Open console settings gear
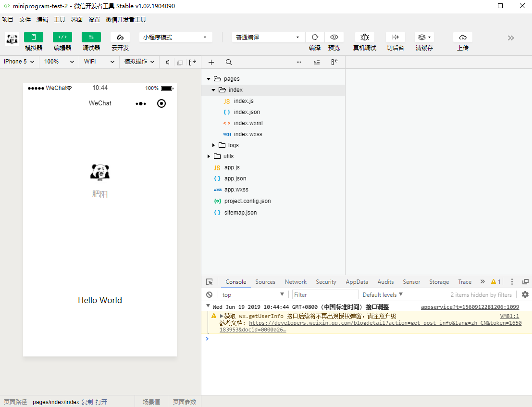Viewport: 532px width, 407px height. [x=525, y=294]
